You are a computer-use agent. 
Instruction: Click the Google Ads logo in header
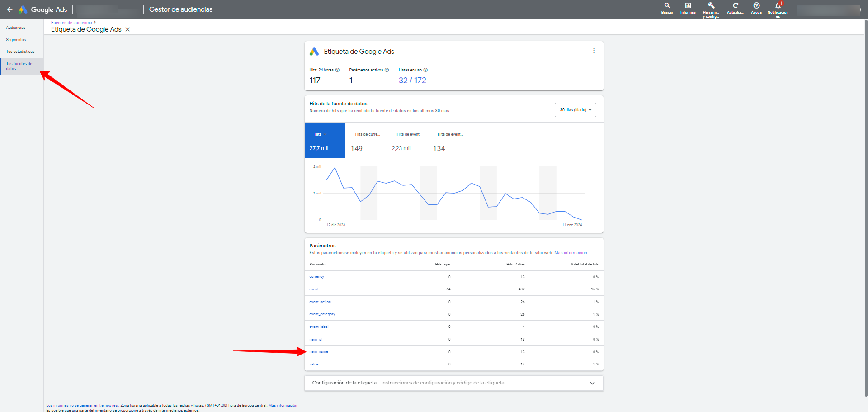[x=42, y=9]
